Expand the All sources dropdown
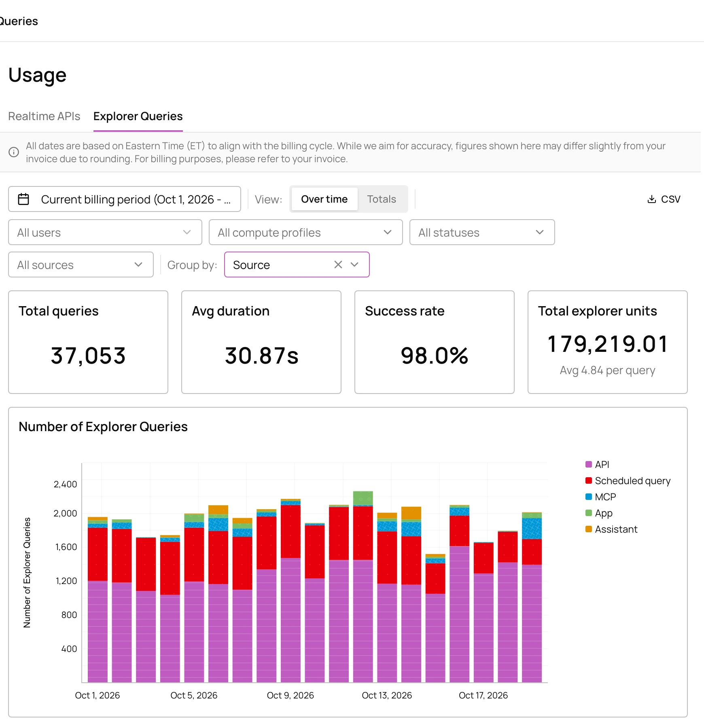Image resolution: width=704 pixels, height=728 pixels. (81, 265)
